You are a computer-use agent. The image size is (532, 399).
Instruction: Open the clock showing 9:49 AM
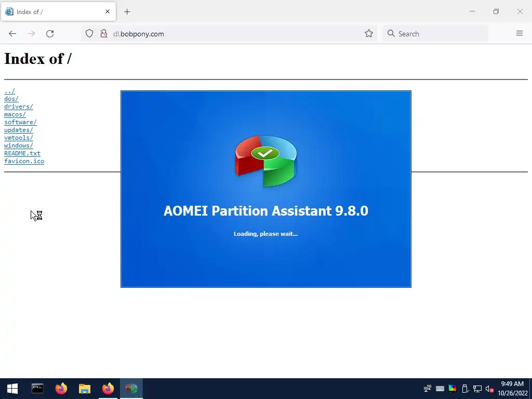tap(513, 389)
